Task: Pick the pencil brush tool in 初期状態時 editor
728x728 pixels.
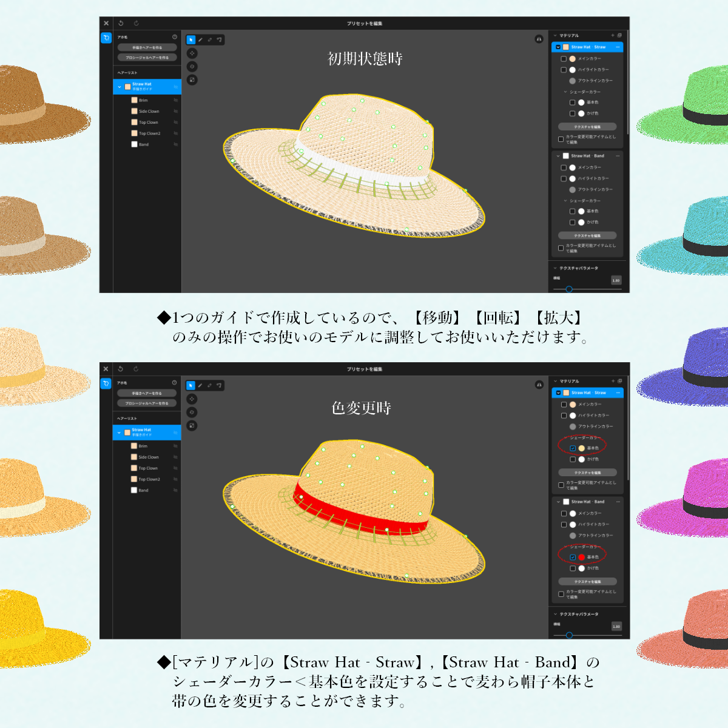Action: [200, 40]
